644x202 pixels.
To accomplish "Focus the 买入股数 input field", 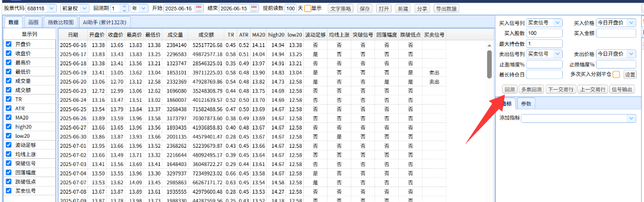I will click(x=544, y=33).
